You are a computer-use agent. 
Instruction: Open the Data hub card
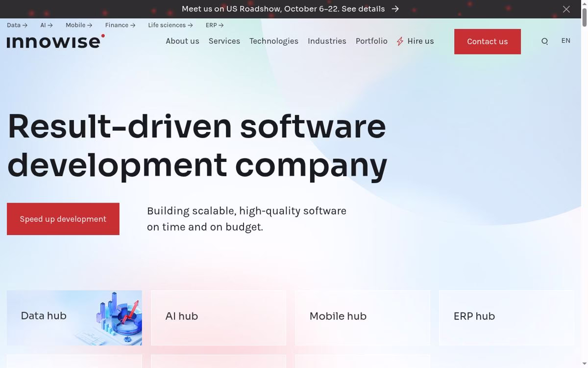[x=74, y=318]
